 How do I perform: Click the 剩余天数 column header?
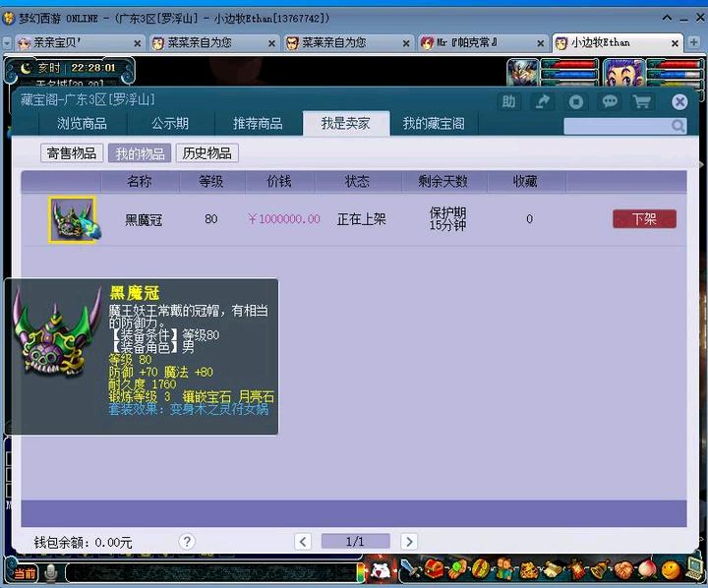[442, 182]
